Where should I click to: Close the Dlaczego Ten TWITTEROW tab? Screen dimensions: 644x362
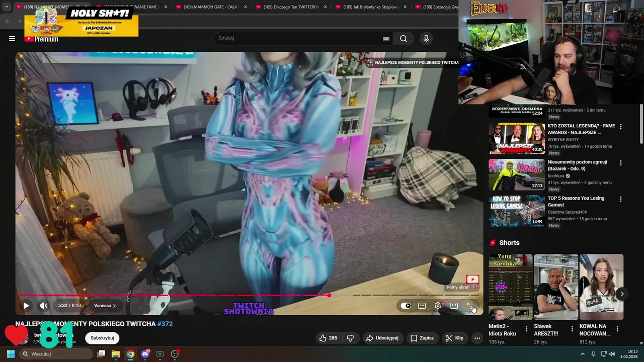pos(325,7)
